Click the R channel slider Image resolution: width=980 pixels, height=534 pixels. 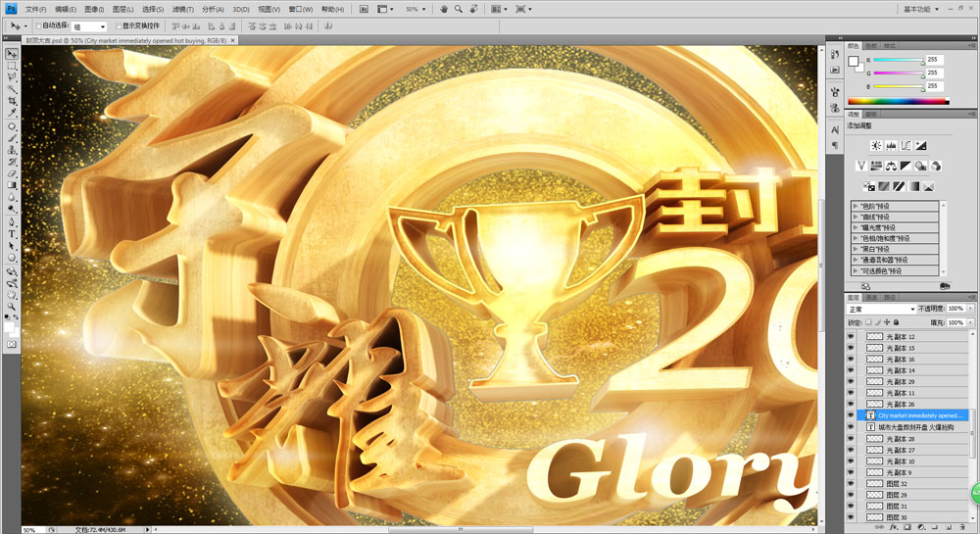(899, 60)
